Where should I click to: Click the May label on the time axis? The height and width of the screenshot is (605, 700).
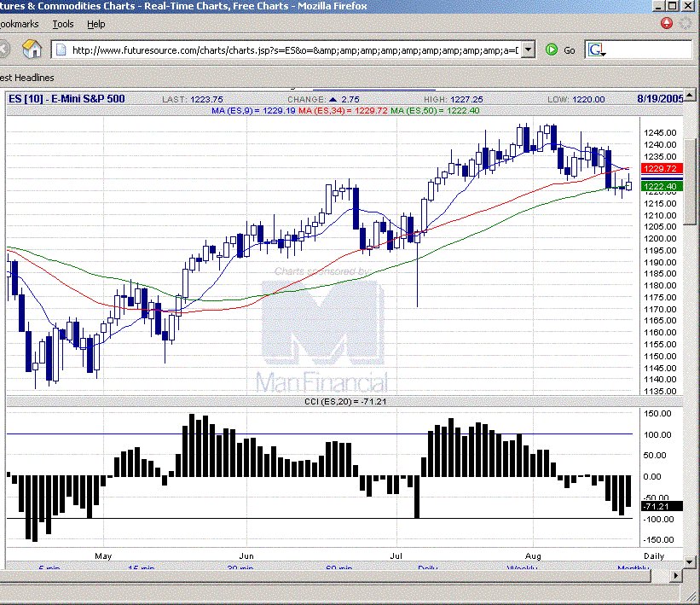pos(103,556)
